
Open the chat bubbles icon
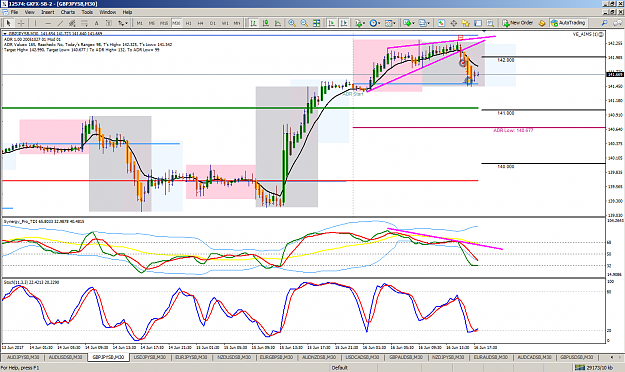click(x=617, y=23)
